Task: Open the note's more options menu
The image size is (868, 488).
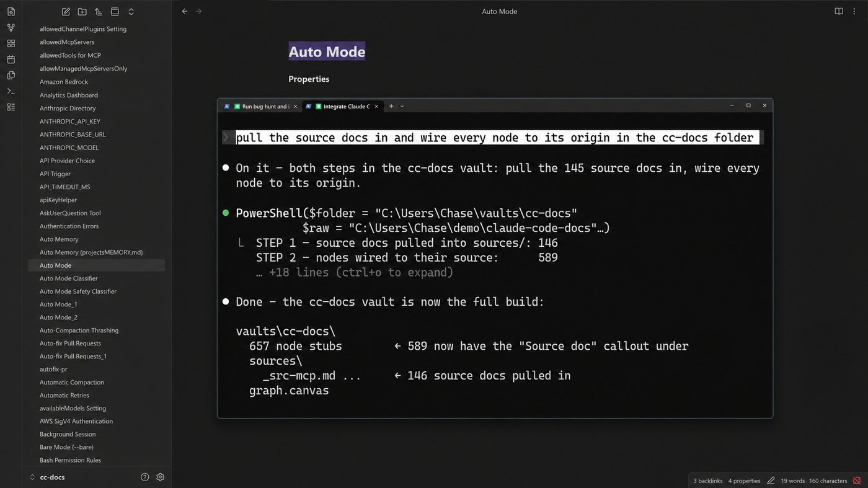Action: (x=854, y=11)
